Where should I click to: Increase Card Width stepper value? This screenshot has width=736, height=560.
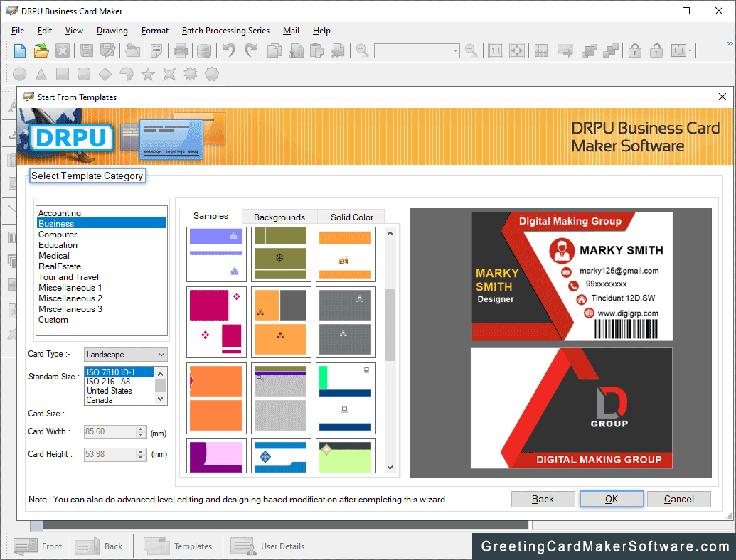[140, 429]
